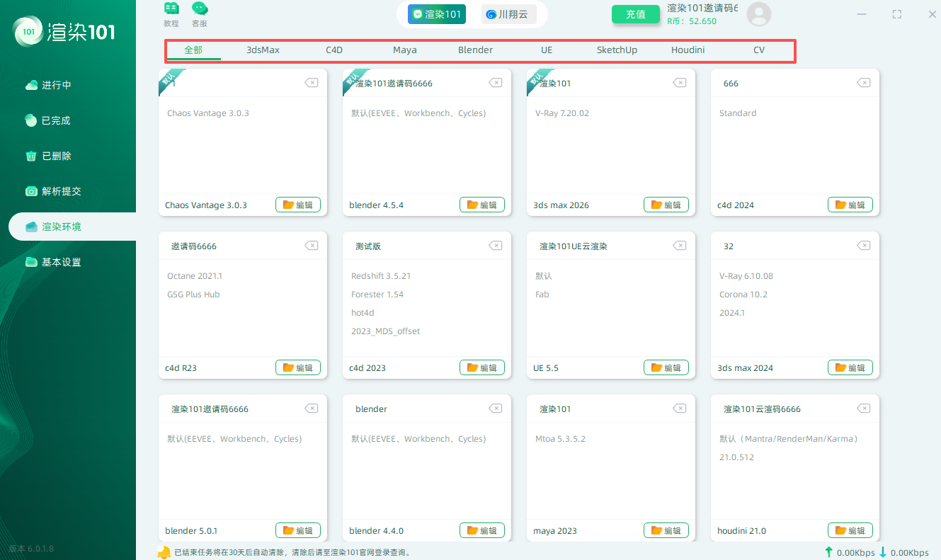
Task: Edit the maya 2023 environment
Action: coord(666,530)
